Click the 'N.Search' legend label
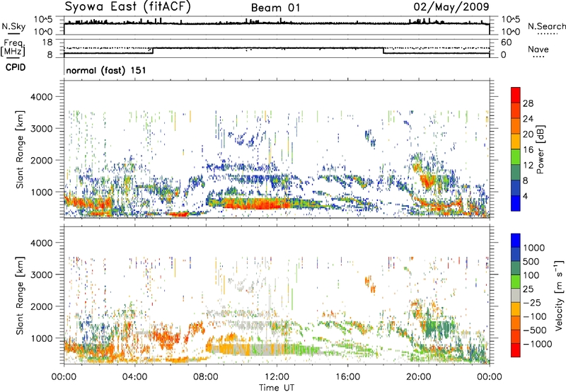The image size is (566, 392). pyautogui.click(x=546, y=26)
